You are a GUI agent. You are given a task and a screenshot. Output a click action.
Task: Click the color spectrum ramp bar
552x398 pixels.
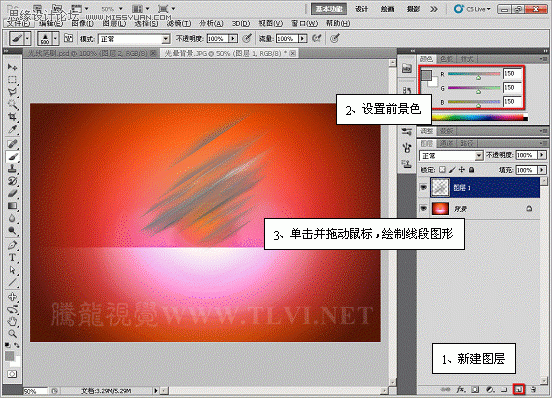tap(479, 118)
